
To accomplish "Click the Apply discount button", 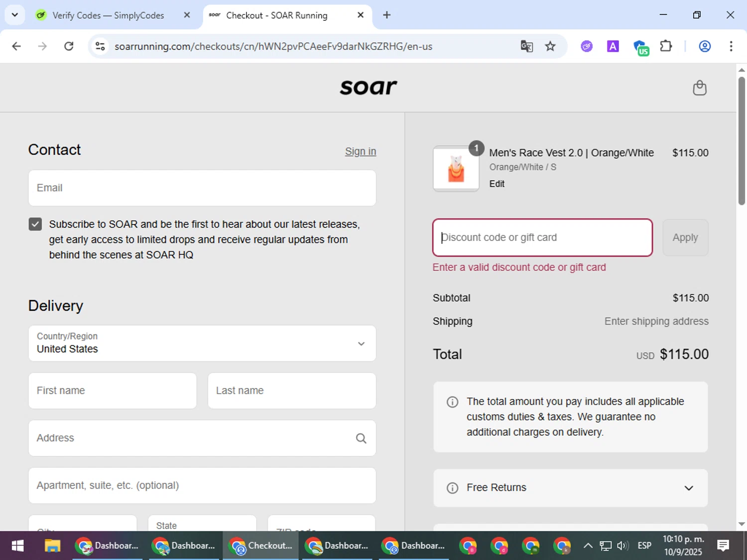I will [685, 237].
